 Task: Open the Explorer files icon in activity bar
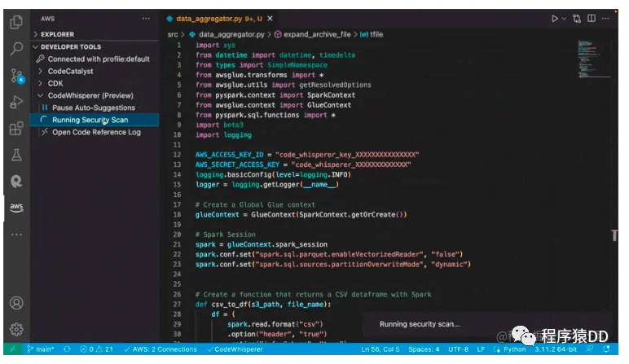pos(16,22)
